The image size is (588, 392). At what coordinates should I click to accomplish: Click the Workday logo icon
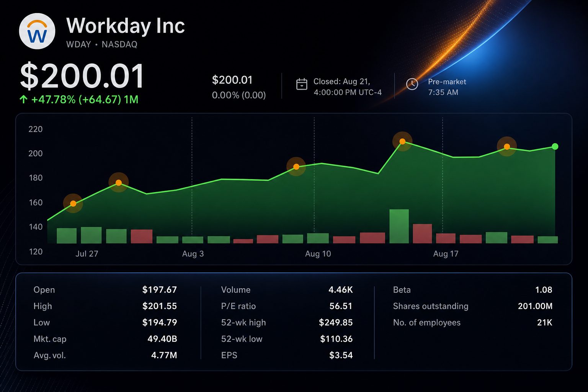pos(37,31)
